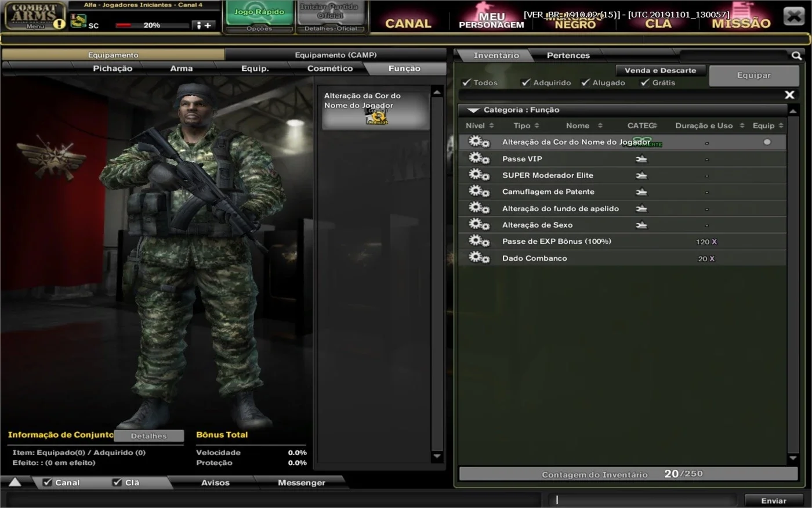The height and width of the screenshot is (508, 812).
Task: Close the game window with X
Action: point(793,16)
